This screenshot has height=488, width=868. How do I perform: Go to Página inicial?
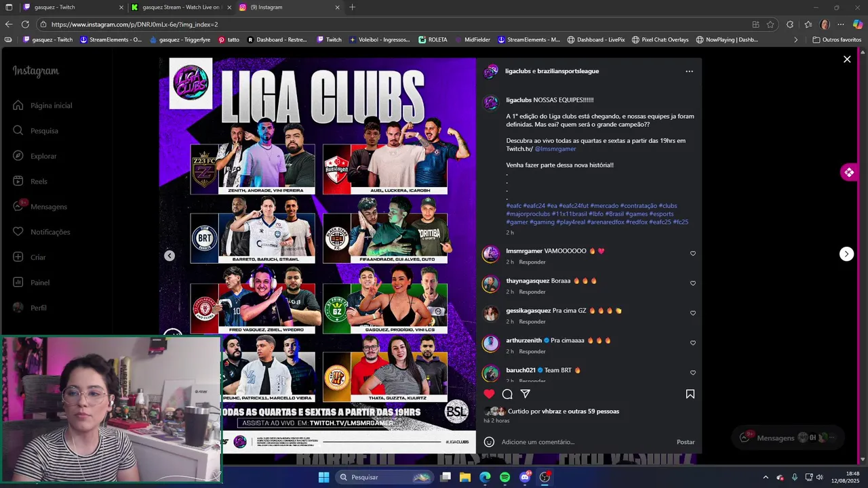click(x=42, y=106)
